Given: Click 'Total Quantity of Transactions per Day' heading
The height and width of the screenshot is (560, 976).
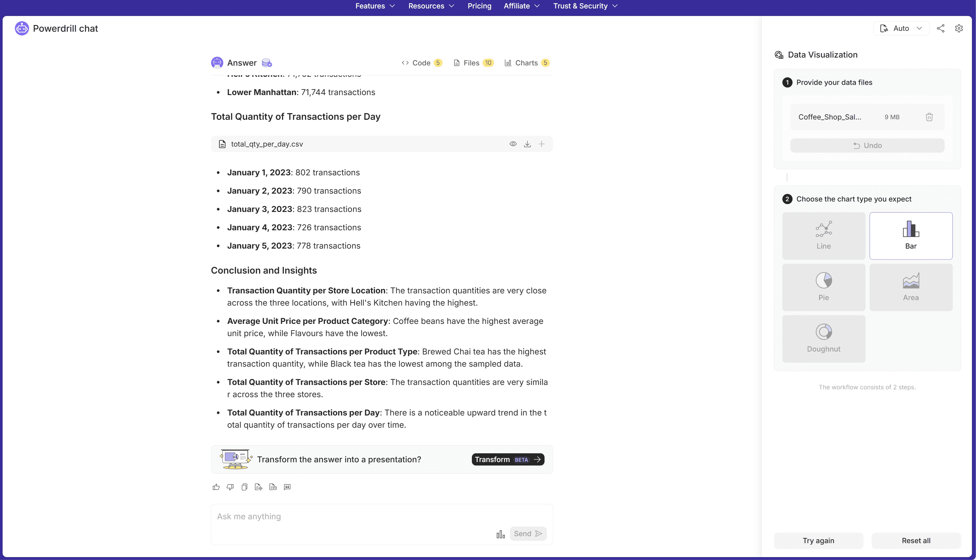Looking at the screenshot, I should point(296,117).
